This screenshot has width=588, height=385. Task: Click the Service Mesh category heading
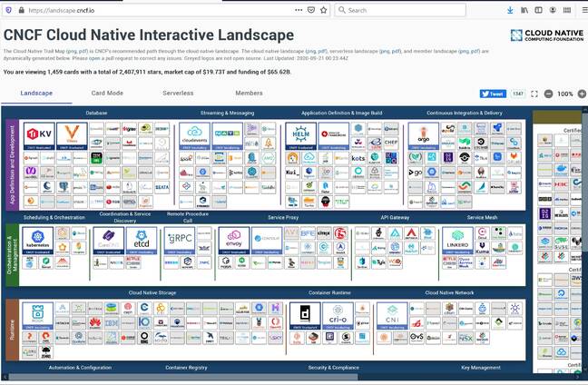pyautogui.click(x=482, y=217)
